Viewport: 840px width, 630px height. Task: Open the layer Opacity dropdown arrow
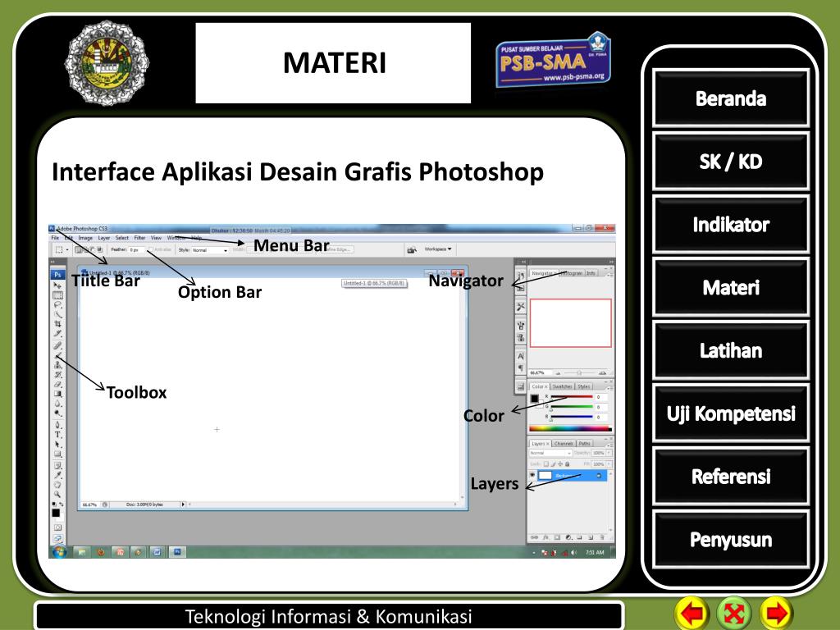coord(609,453)
